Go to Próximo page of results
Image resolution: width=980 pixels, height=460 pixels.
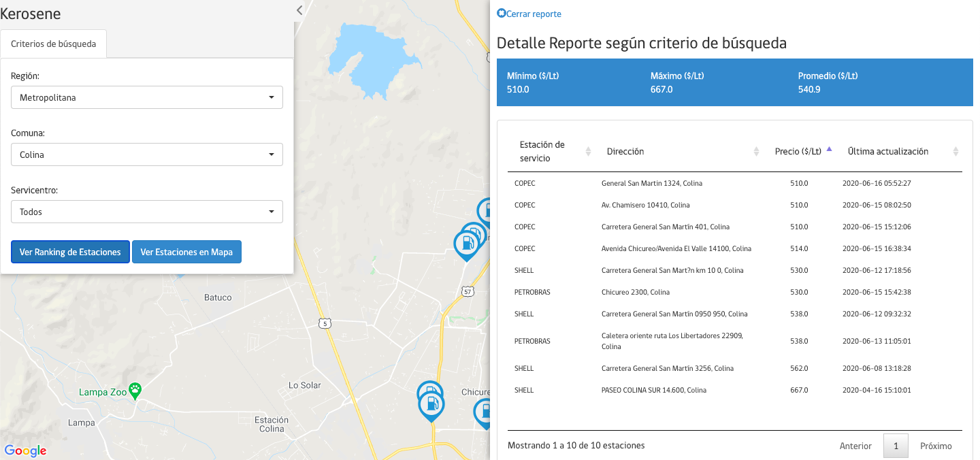point(936,446)
